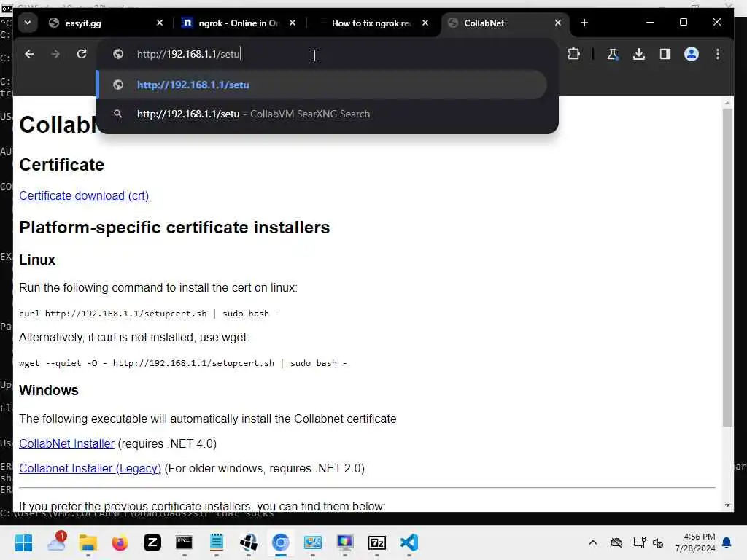Open the Windows Start menu

(x=24, y=542)
